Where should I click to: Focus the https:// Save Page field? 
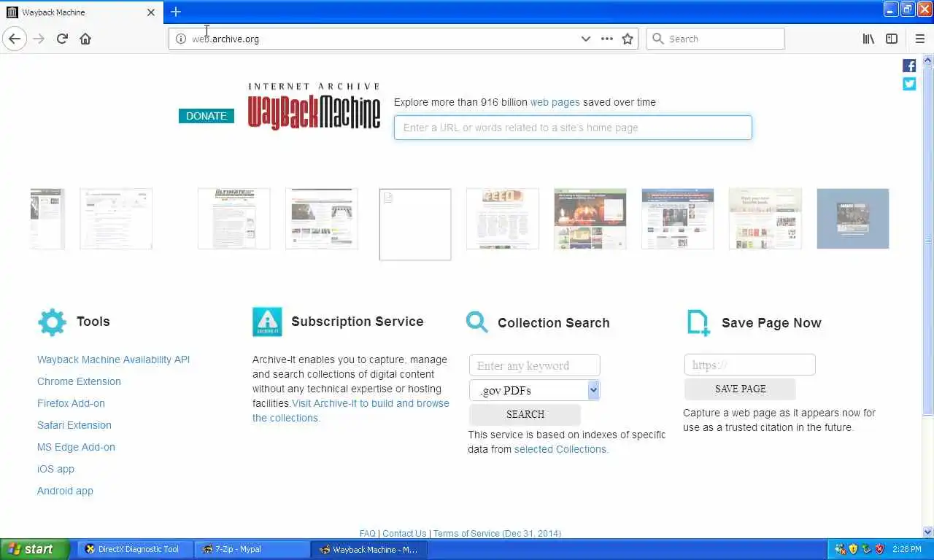pyautogui.click(x=750, y=365)
